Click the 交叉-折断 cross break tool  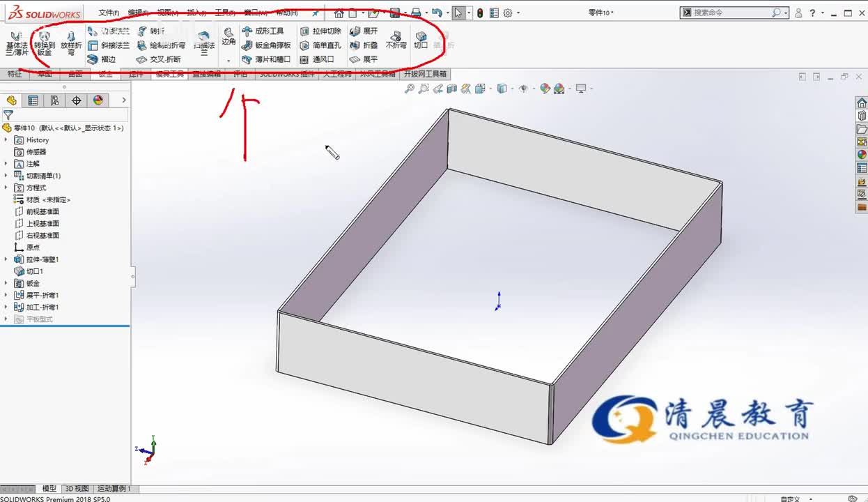(x=159, y=59)
